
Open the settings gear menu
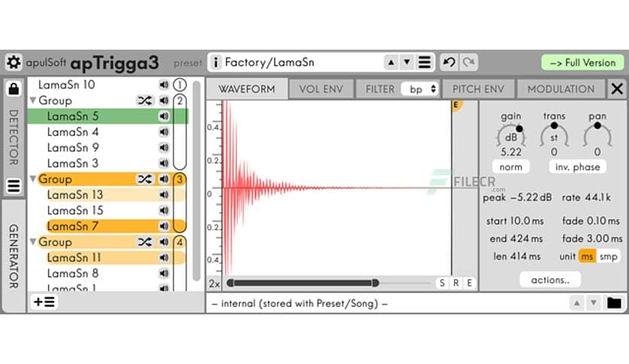pos(14,62)
